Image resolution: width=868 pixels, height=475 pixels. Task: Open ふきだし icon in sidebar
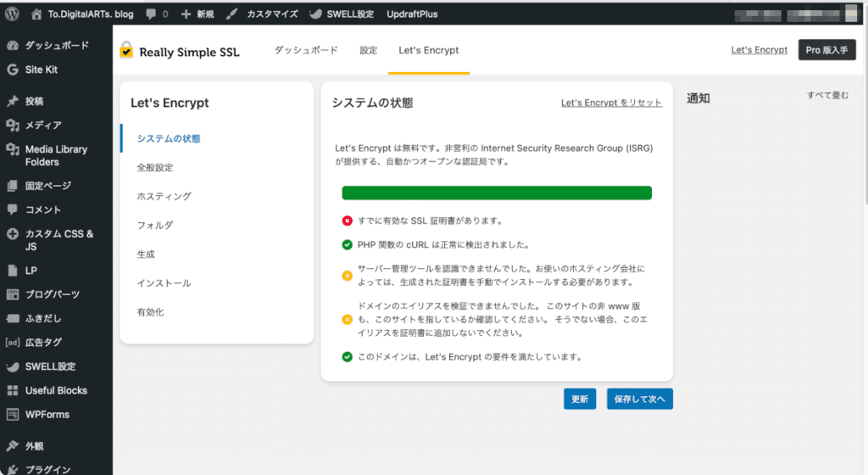[12, 318]
